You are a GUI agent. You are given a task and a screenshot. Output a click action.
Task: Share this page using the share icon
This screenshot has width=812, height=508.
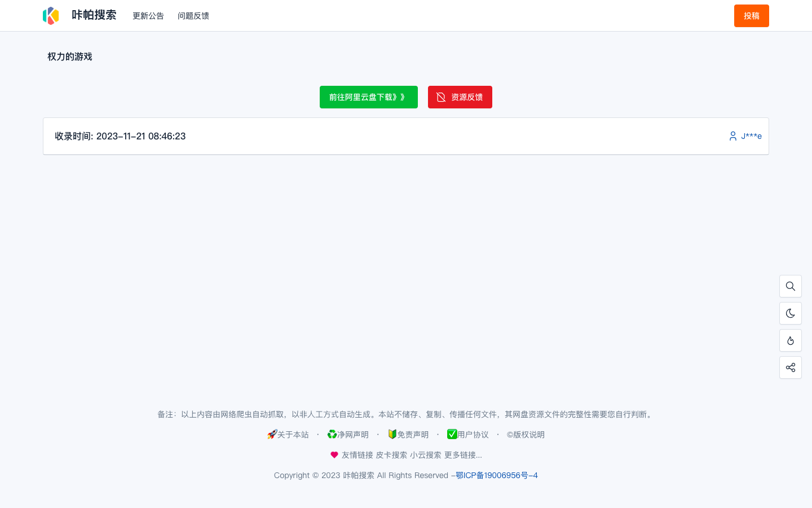pyautogui.click(x=791, y=367)
